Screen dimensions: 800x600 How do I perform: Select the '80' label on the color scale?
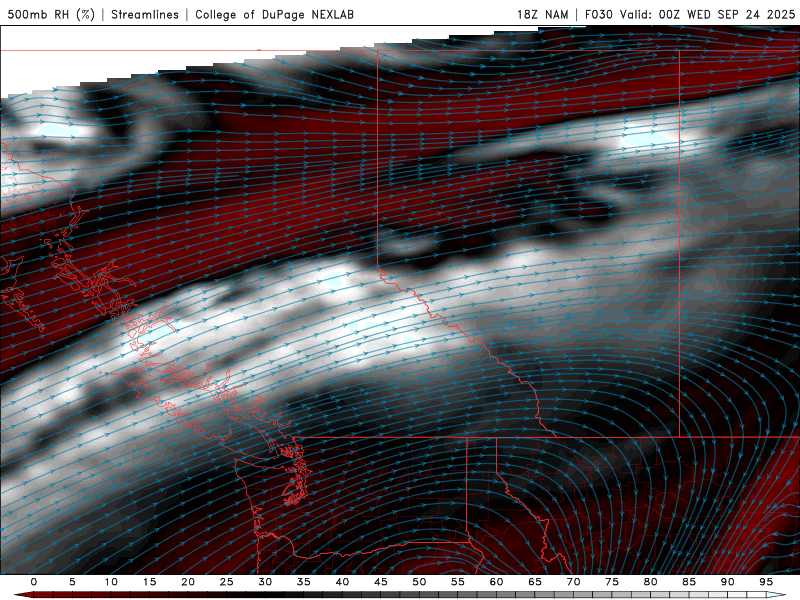[x=650, y=582]
